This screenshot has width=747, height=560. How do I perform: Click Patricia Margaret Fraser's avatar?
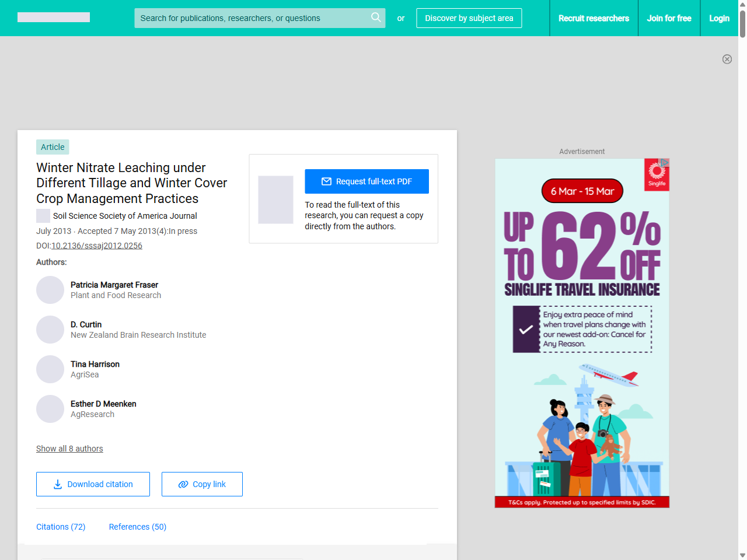pos(50,290)
